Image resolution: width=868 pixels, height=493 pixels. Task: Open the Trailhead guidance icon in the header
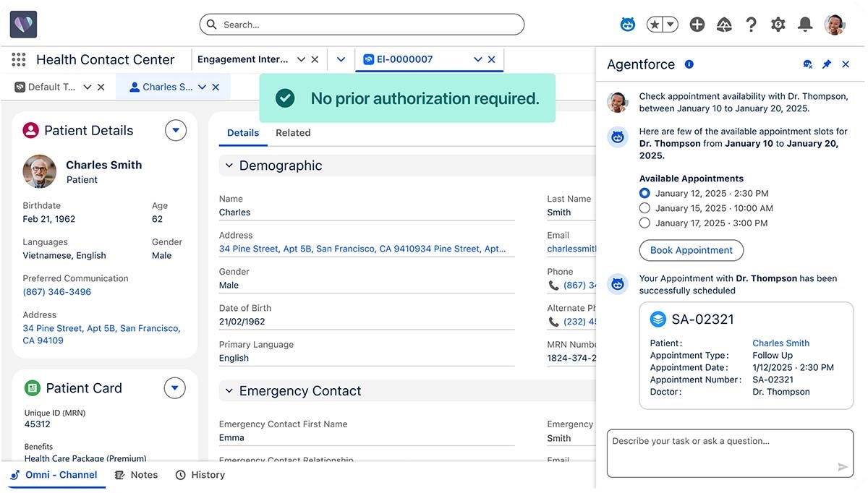pos(724,24)
